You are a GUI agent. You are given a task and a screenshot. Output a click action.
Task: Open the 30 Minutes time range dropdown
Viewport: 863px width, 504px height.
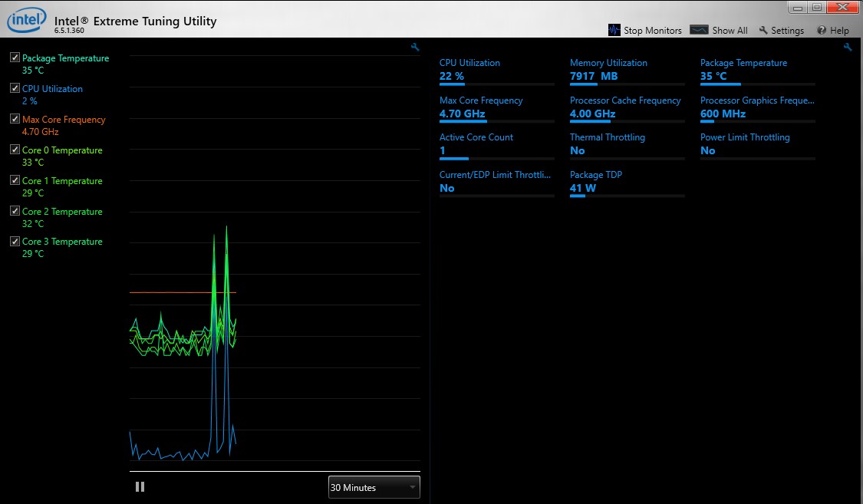(x=374, y=487)
